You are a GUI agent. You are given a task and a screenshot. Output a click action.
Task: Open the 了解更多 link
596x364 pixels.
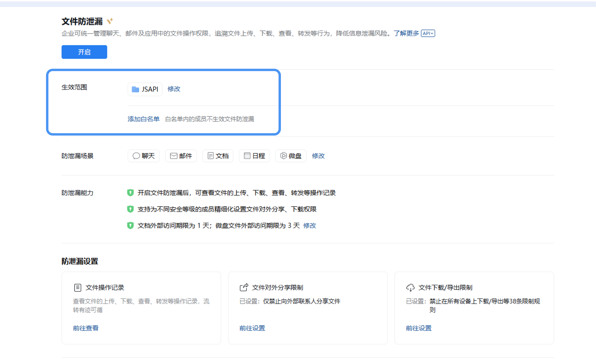click(406, 33)
